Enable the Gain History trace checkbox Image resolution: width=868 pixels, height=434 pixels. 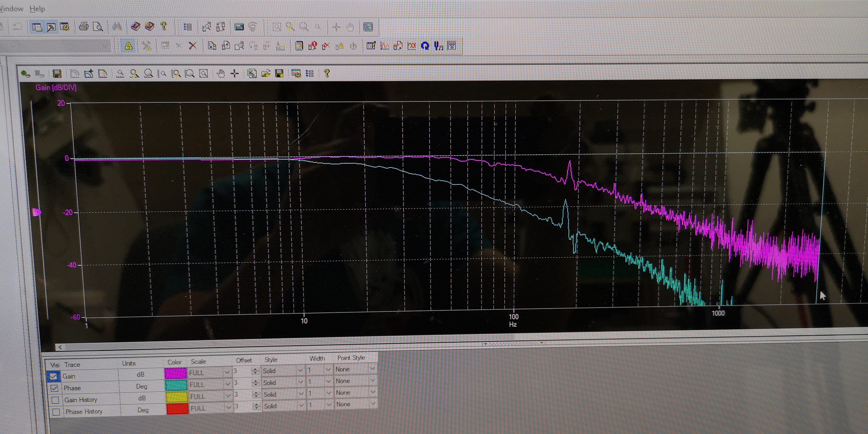(x=56, y=400)
